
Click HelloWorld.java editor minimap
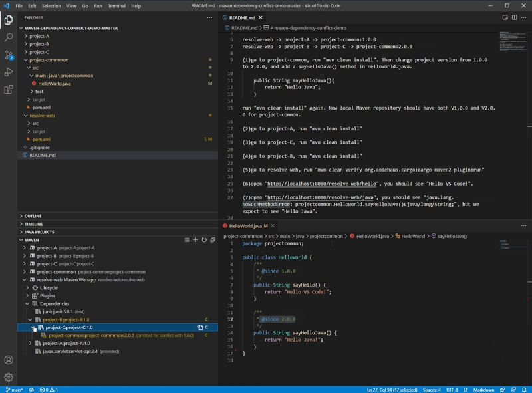(513, 245)
